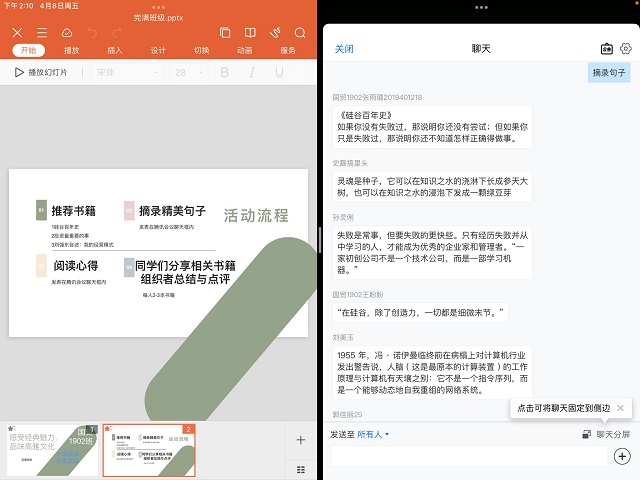Select the 活动流程 title text

click(256, 216)
